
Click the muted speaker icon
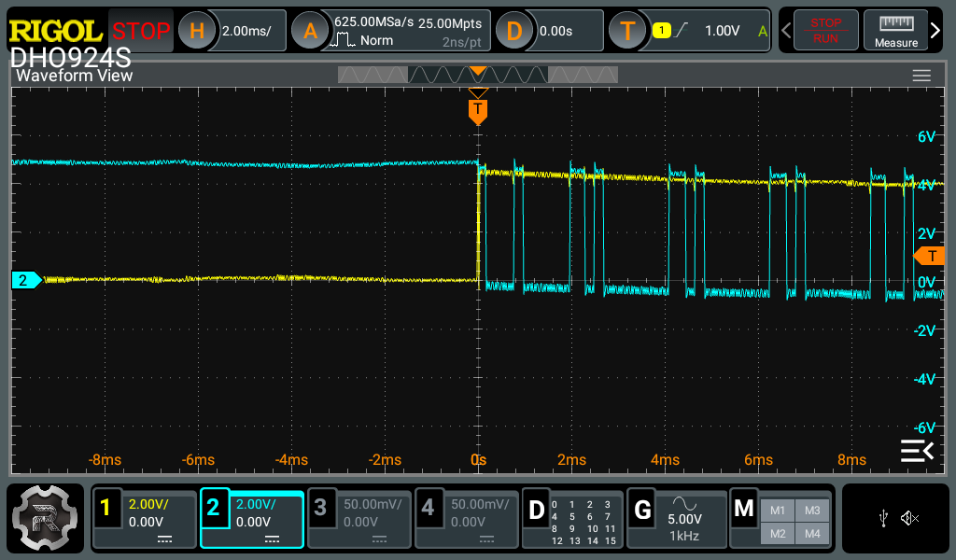[910, 518]
